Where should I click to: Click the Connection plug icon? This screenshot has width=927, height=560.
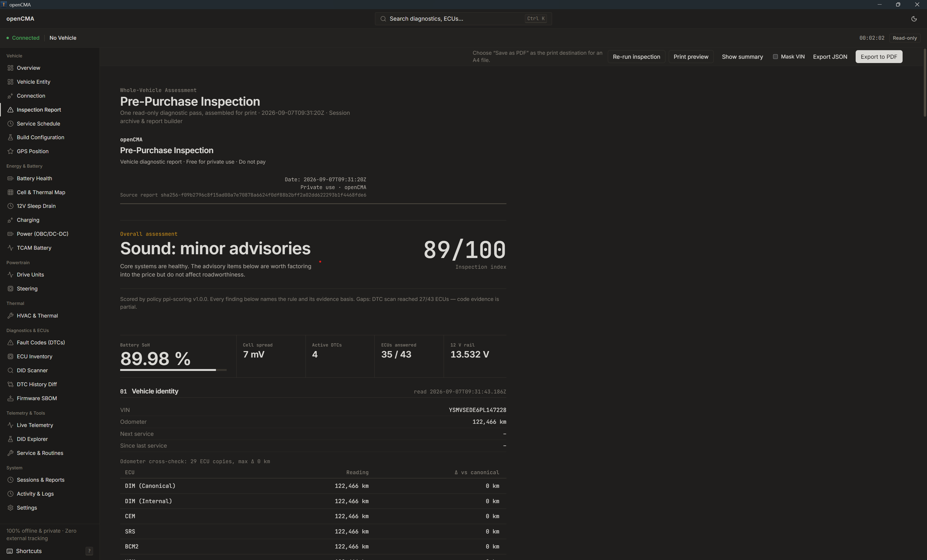pyautogui.click(x=10, y=96)
